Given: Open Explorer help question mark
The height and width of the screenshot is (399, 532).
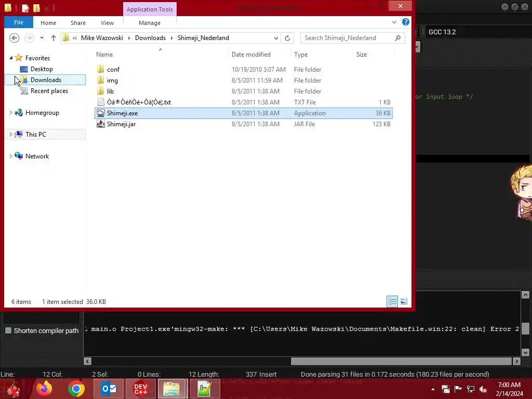Looking at the screenshot, I should (405, 22).
